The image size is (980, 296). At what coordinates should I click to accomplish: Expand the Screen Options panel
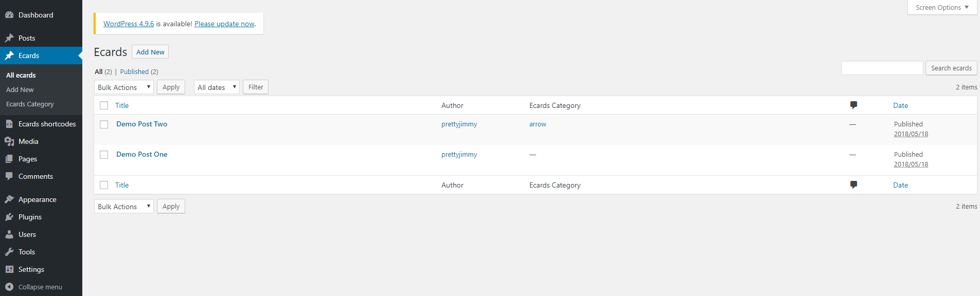coord(942,7)
